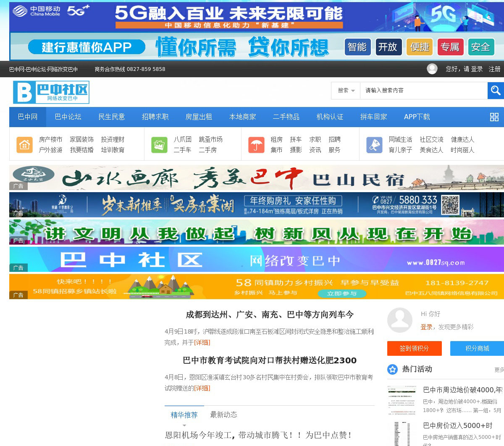
Task: Focus the search content input field
Action: (x=424, y=90)
